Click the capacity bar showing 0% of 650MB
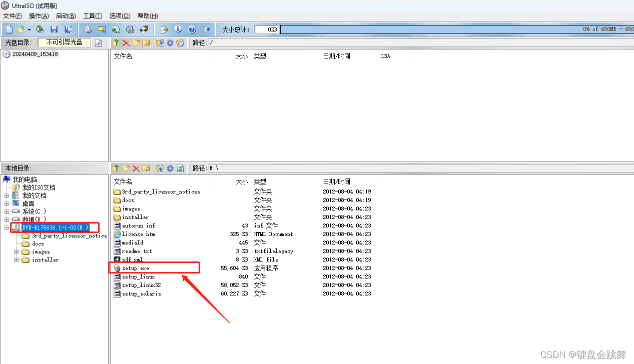The height and width of the screenshot is (364, 634). (x=457, y=29)
